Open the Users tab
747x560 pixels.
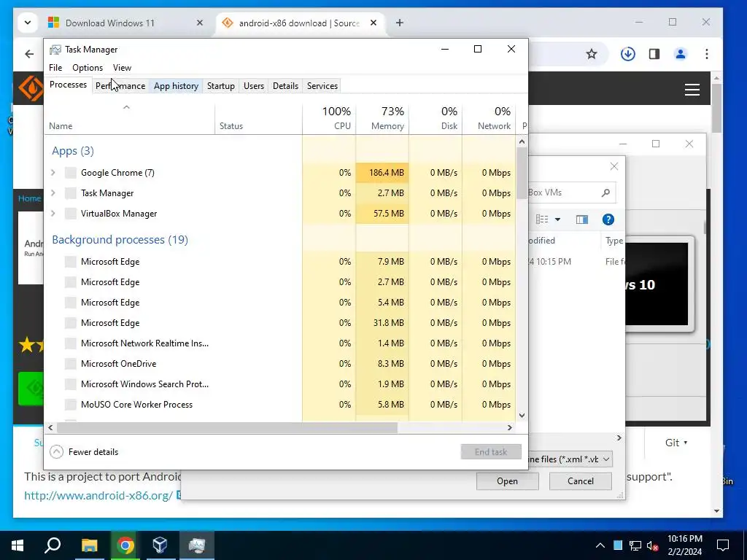[253, 86]
